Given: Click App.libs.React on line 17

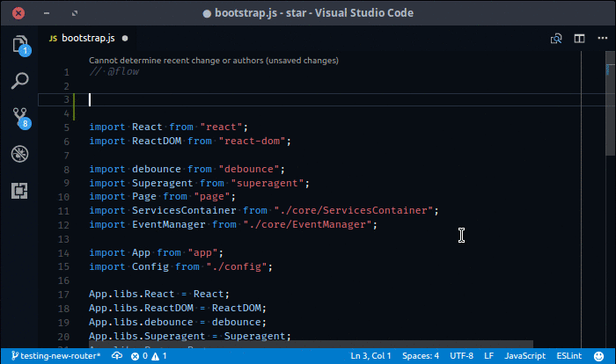Looking at the screenshot, I should click(132, 294).
